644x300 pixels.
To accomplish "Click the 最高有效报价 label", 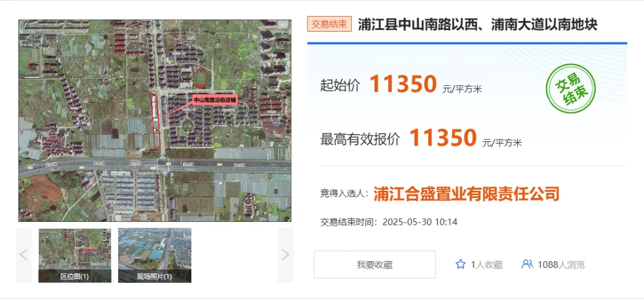I will (x=360, y=139).
